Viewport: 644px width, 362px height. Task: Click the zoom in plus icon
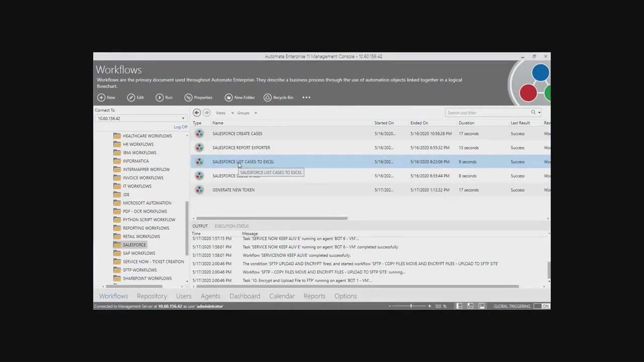tap(429, 306)
